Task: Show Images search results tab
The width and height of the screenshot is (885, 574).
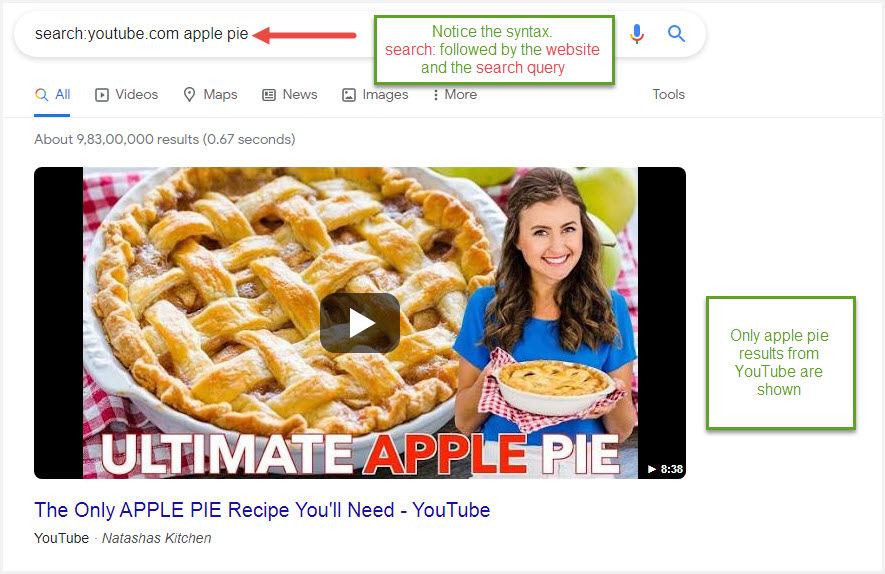Action: [x=375, y=95]
